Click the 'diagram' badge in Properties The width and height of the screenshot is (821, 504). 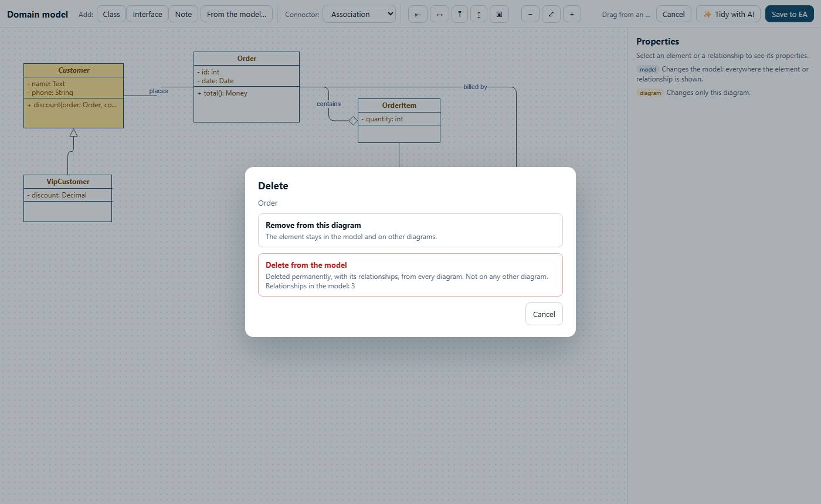(650, 93)
